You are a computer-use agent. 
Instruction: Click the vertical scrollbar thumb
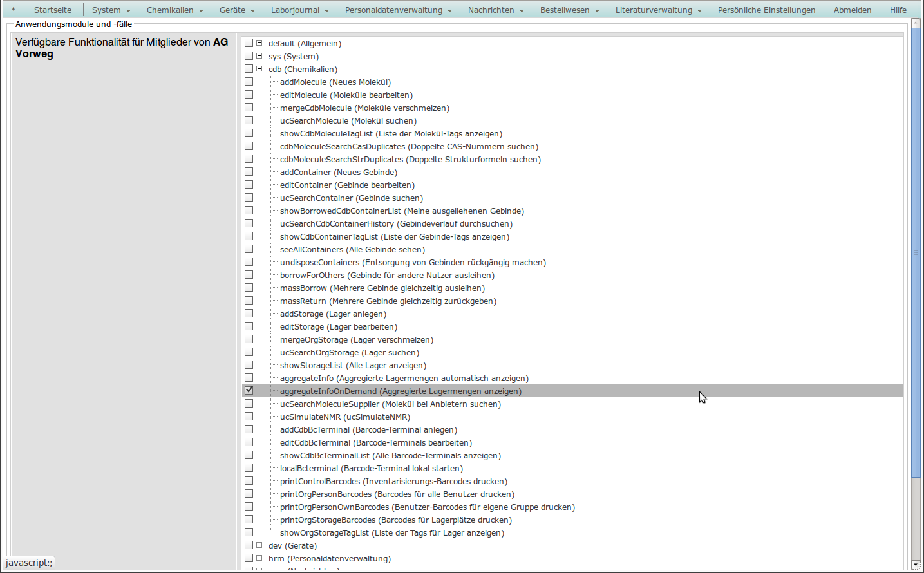click(916, 252)
